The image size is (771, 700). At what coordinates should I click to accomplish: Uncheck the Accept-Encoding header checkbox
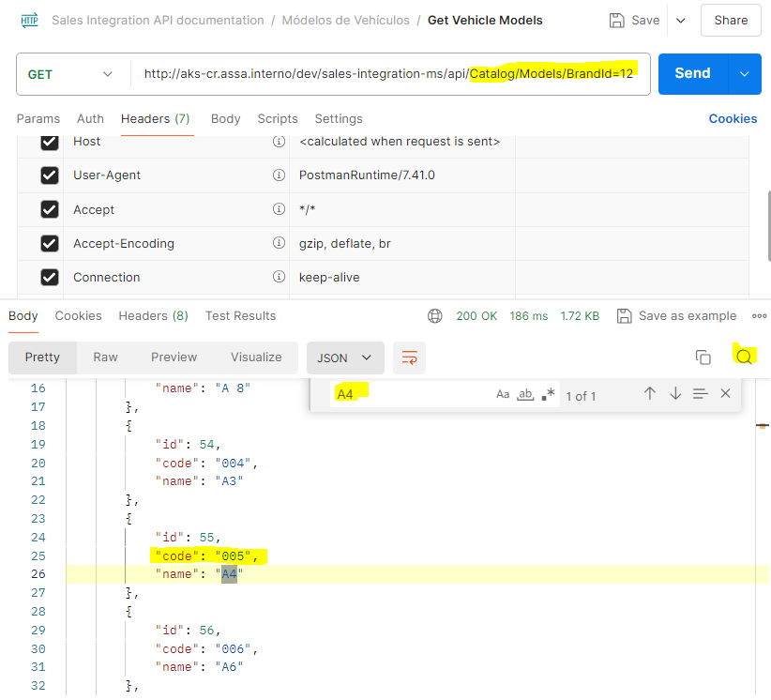pos(50,244)
